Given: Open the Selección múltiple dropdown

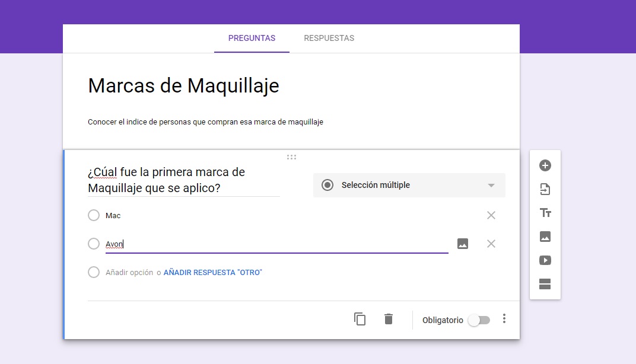Looking at the screenshot, I should [x=409, y=185].
